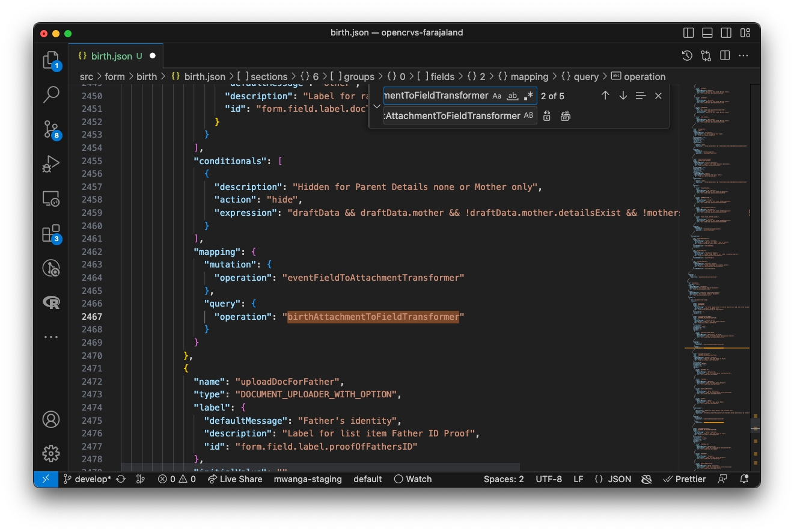
Task: Open notifications bell in status bar
Action: click(x=745, y=479)
